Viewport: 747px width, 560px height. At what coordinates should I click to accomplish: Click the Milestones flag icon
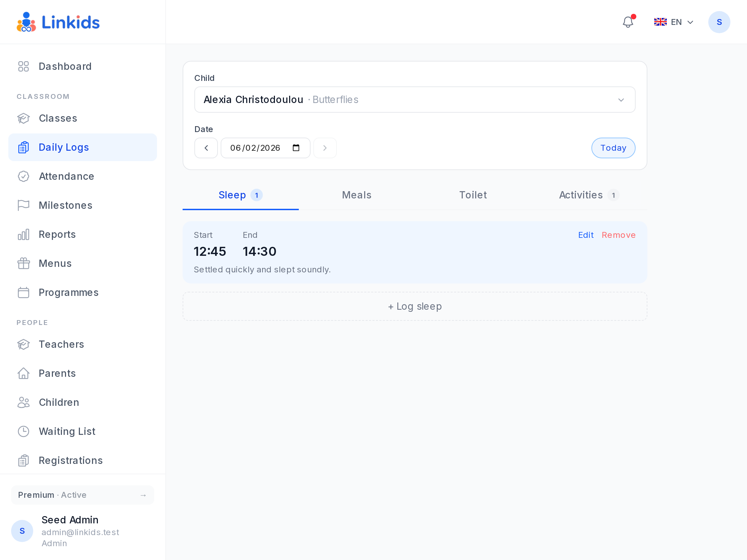coord(24,205)
